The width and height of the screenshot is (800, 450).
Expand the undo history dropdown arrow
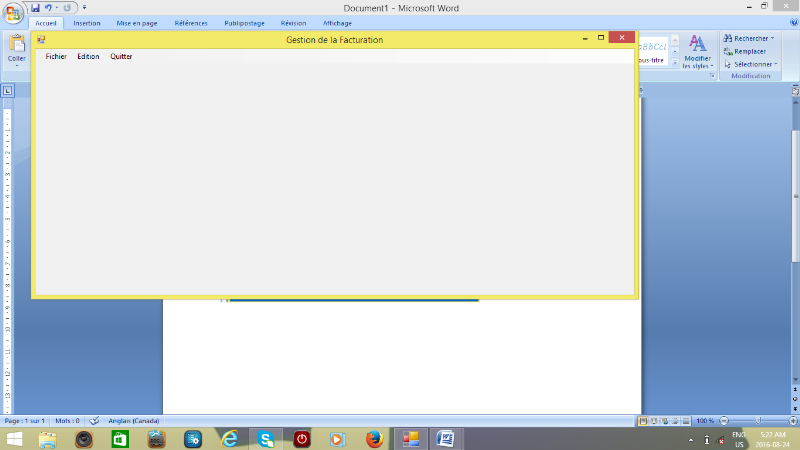[57, 8]
